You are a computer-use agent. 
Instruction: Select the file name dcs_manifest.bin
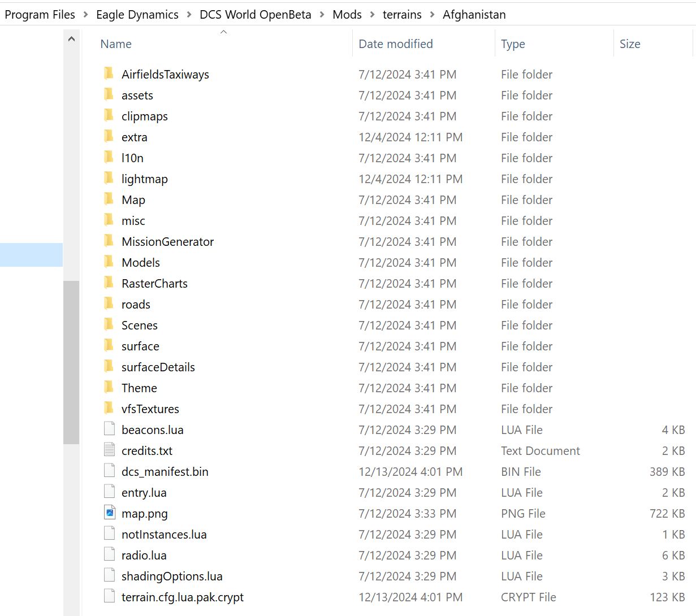pyautogui.click(x=165, y=472)
